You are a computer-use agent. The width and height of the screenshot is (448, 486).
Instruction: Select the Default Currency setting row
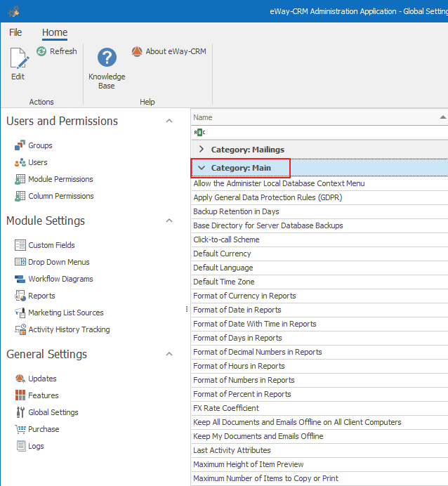(222, 254)
